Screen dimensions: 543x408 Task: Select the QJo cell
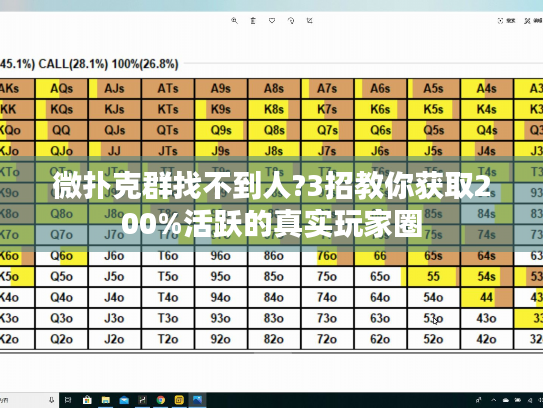tap(62, 151)
